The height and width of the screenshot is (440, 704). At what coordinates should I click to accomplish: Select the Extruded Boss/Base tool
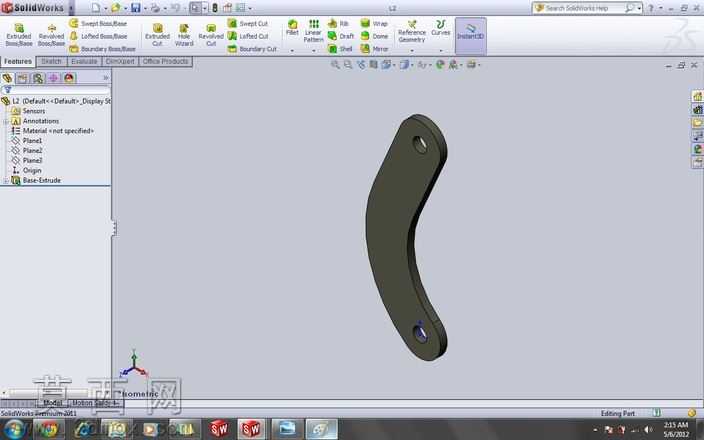[19, 35]
